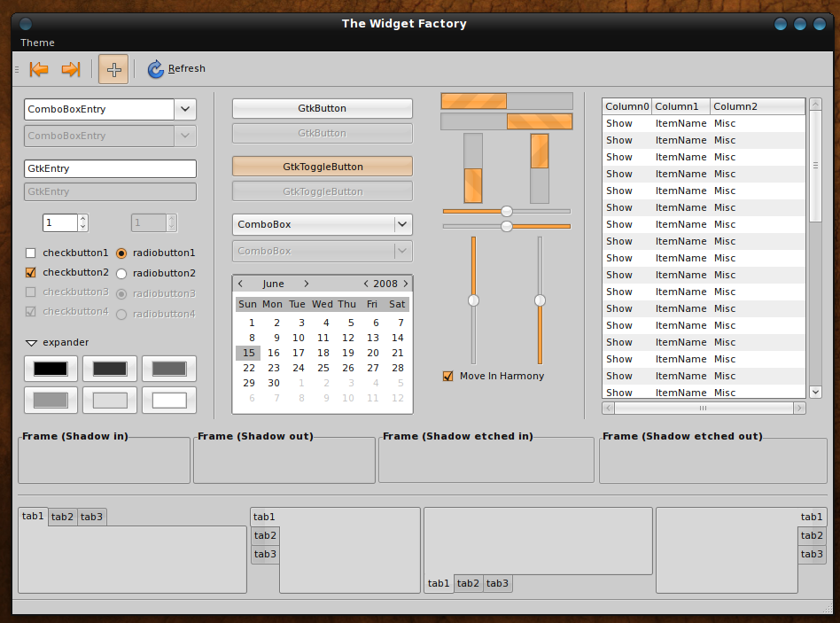Click the left vertical slider handle
The height and width of the screenshot is (623, 840).
pos(473,300)
